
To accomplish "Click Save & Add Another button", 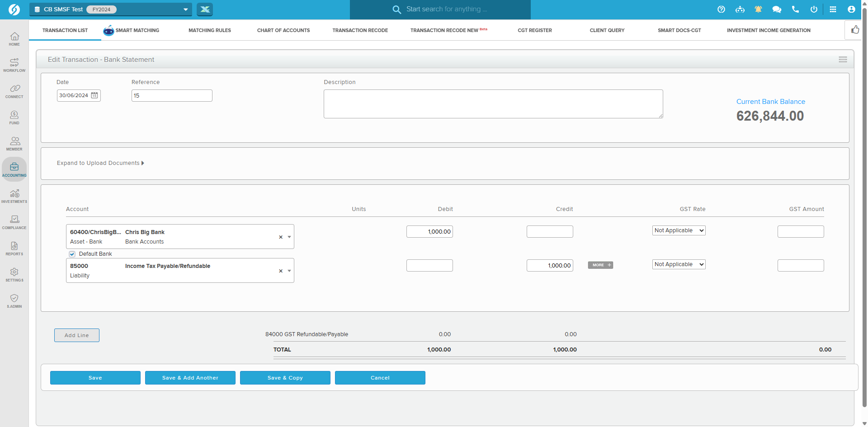I will (x=190, y=378).
